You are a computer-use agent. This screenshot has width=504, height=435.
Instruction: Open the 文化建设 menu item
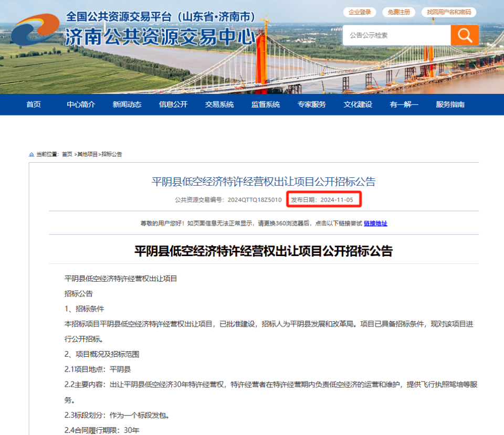[x=357, y=104]
